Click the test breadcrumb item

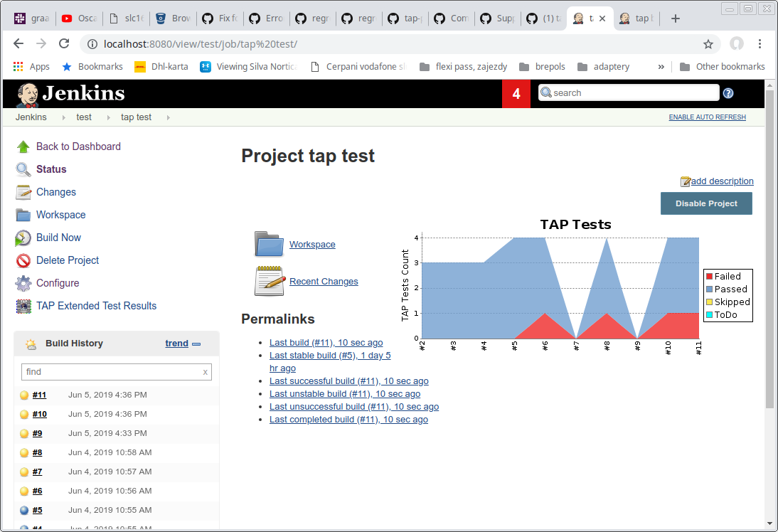83,117
